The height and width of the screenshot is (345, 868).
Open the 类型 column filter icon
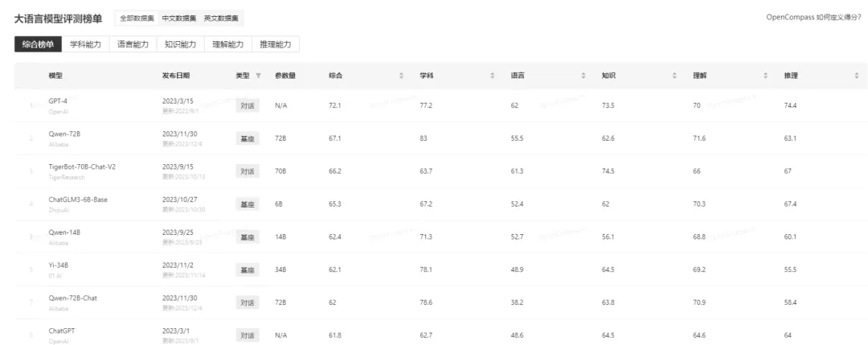[x=258, y=76]
